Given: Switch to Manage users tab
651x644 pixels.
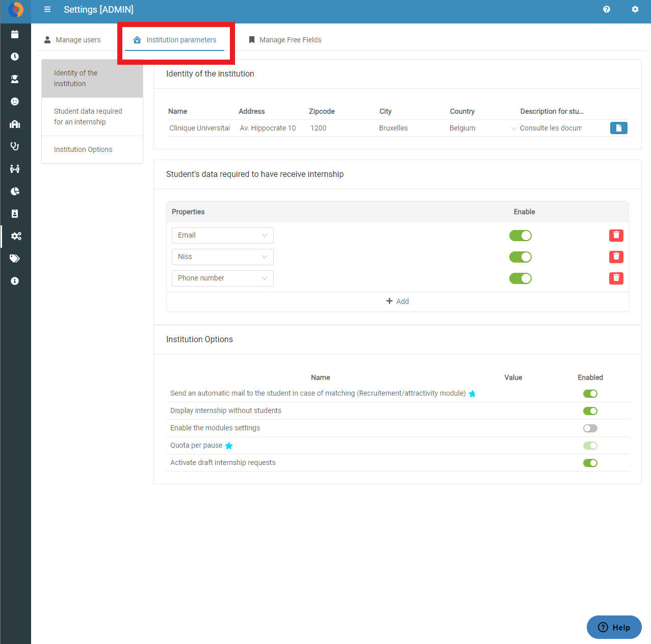Looking at the screenshot, I should [72, 40].
